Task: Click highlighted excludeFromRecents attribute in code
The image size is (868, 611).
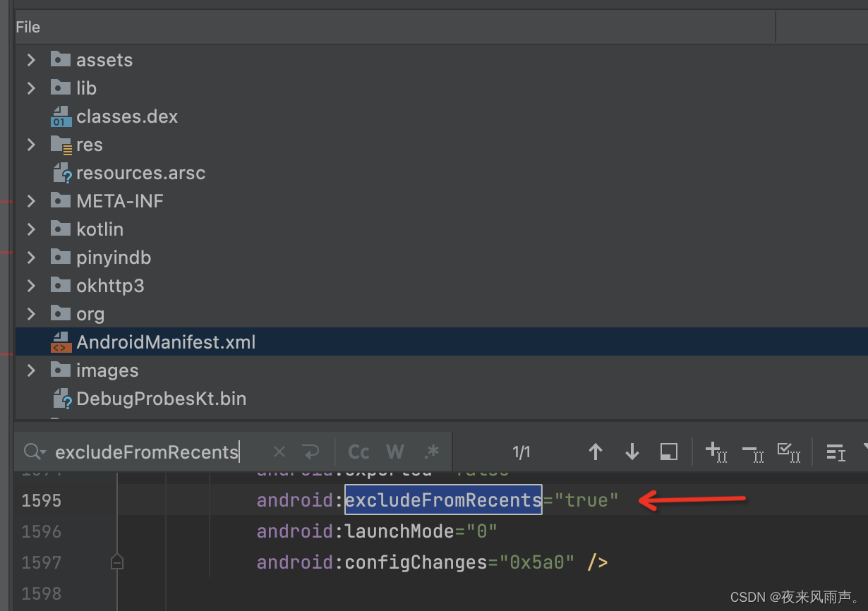Action: click(x=443, y=500)
